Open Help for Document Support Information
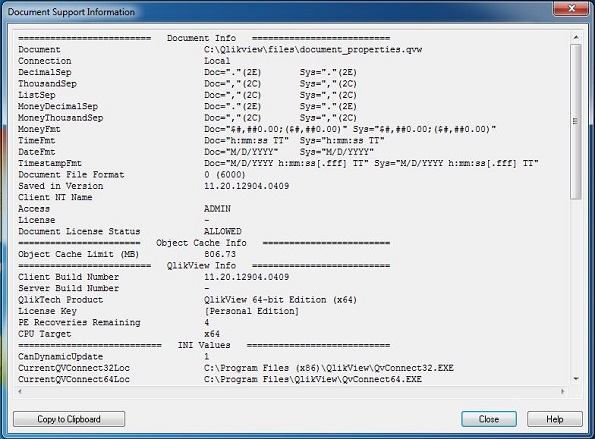 554,419
